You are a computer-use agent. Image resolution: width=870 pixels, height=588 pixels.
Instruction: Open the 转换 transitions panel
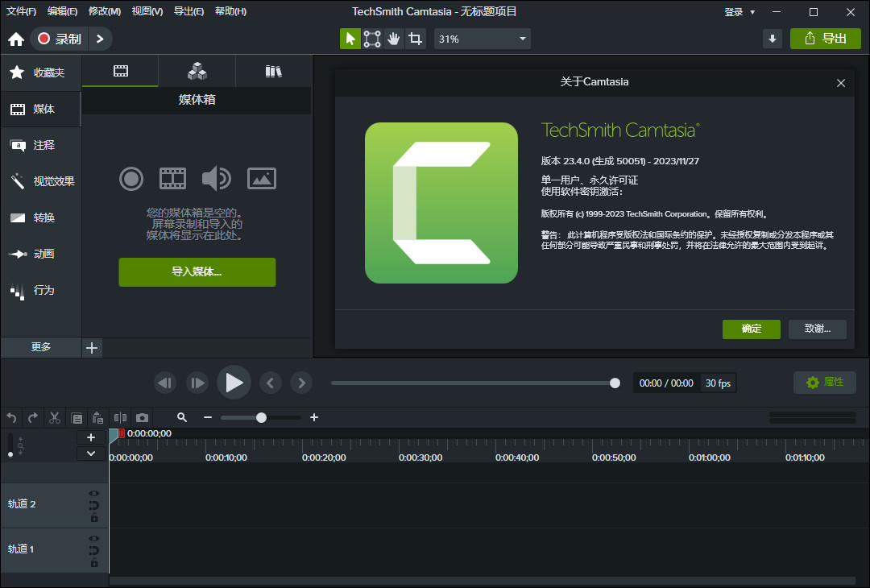40,217
